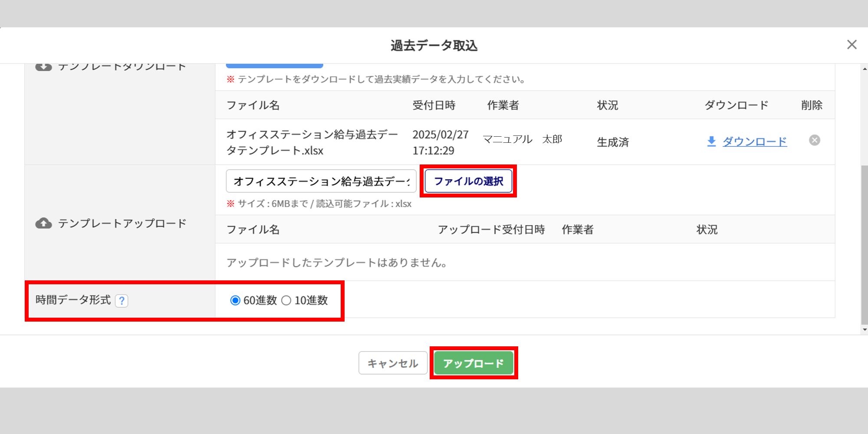Click the 2025/02/27 17:12:29 timestamp cell
Image resolution: width=868 pixels, height=434 pixels.
pyautogui.click(x=441, y=142)
